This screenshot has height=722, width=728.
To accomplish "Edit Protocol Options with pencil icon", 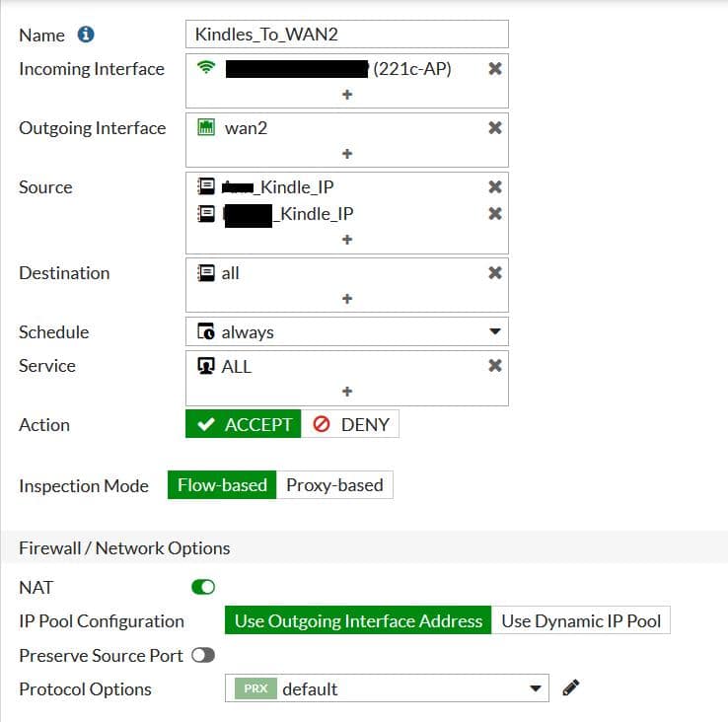I will coord(570,687).
